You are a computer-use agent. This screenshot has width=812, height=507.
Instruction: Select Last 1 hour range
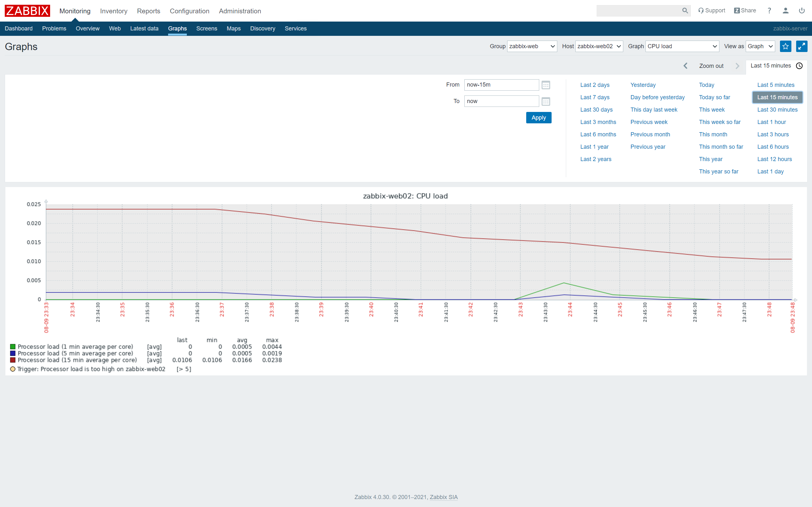tap(771, 122)
